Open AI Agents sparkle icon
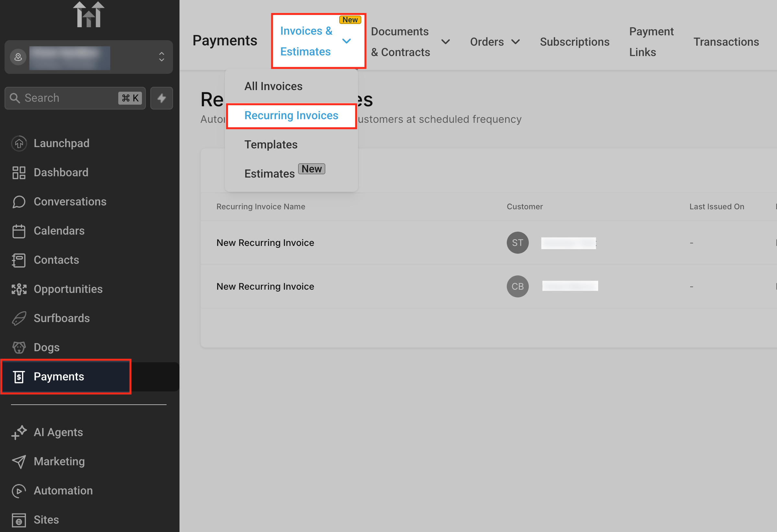 pyautogui.click(x=19, y=432)
